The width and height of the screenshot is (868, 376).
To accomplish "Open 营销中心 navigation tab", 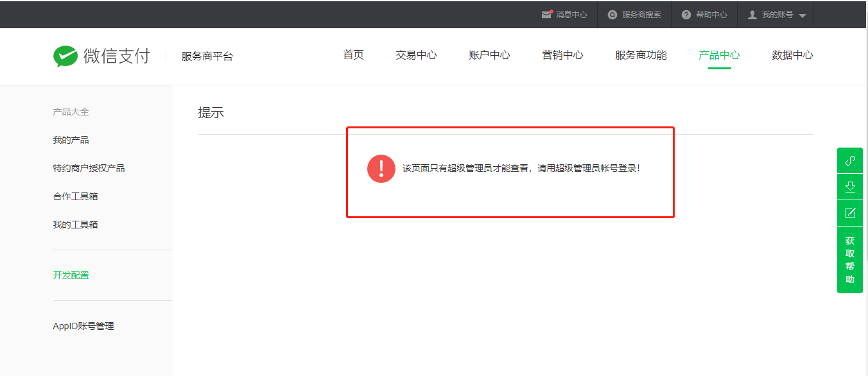I will point(562,55).
